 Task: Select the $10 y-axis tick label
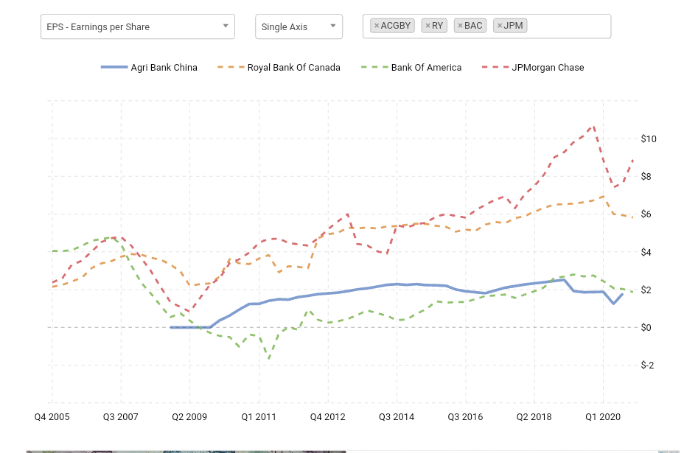point(648,138)
